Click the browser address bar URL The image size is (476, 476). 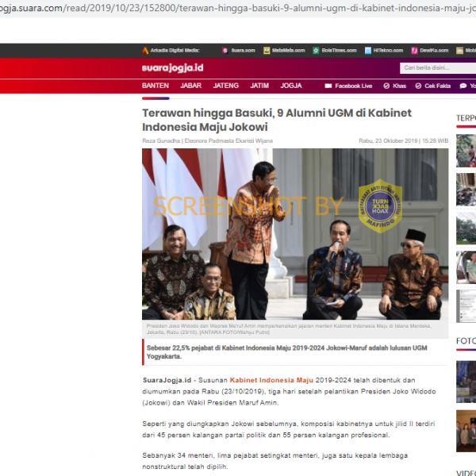(238, 8)
